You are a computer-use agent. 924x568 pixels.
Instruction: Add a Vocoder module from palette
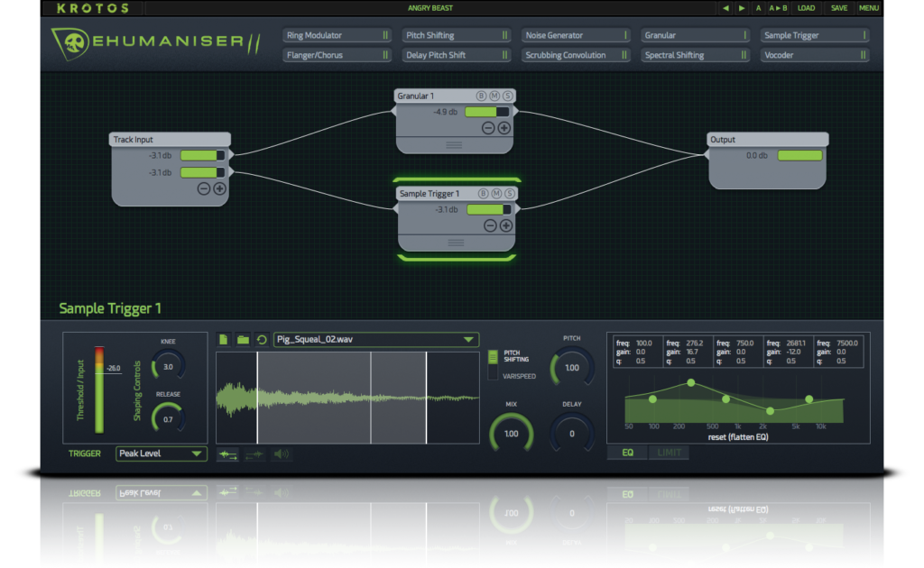815,55
